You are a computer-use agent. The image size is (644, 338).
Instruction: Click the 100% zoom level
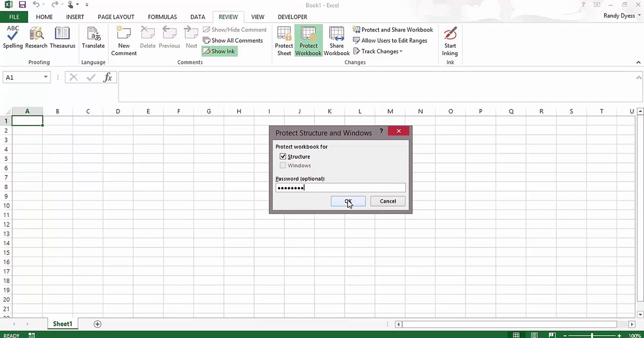point(635,335)
